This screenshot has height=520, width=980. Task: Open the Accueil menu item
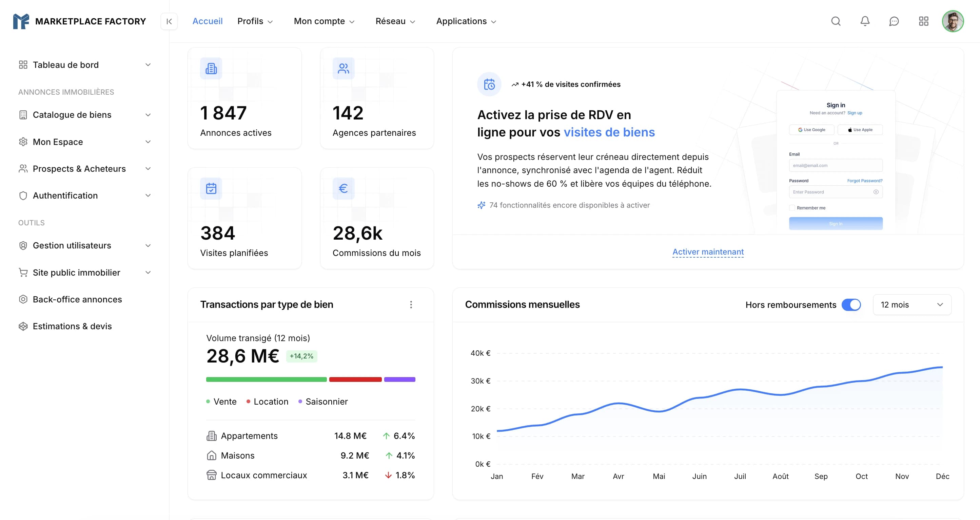pos(207,21)
